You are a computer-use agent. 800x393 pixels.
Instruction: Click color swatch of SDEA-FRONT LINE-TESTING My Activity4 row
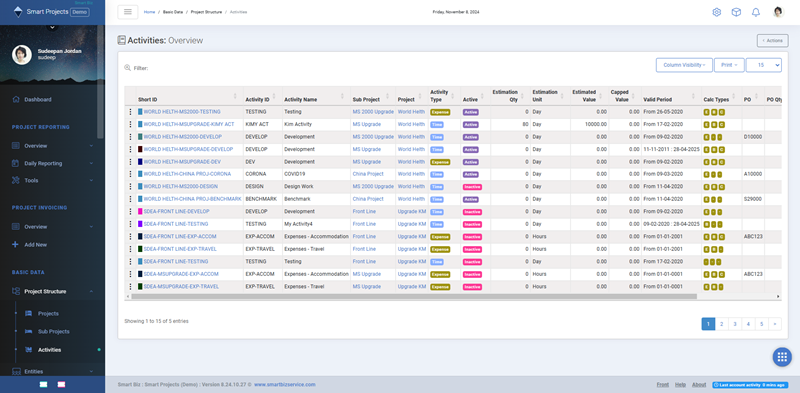tap(140, 224)
